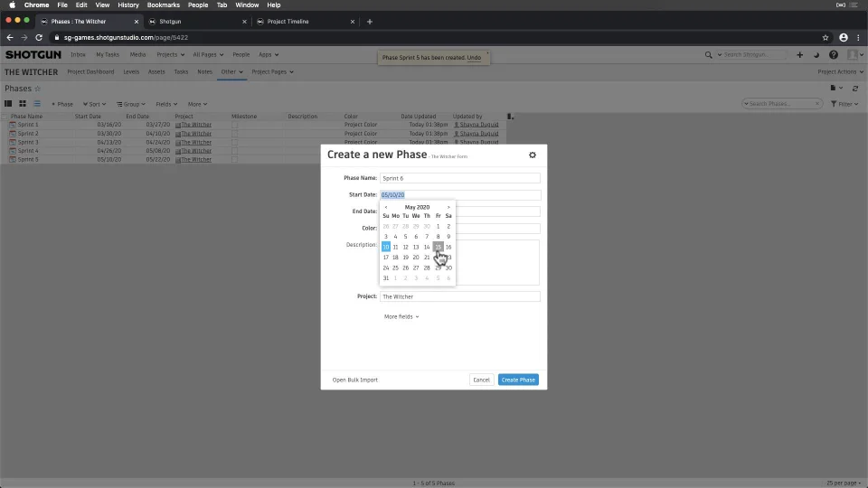Open the 25 per page selector
The height and width of the screenshot is (488, 868).
[844, 483]
